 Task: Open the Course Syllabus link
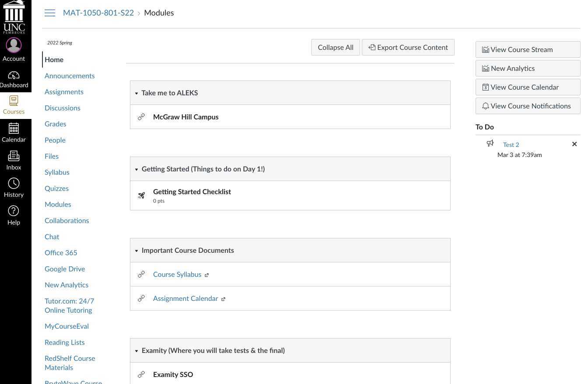[177, 274]
